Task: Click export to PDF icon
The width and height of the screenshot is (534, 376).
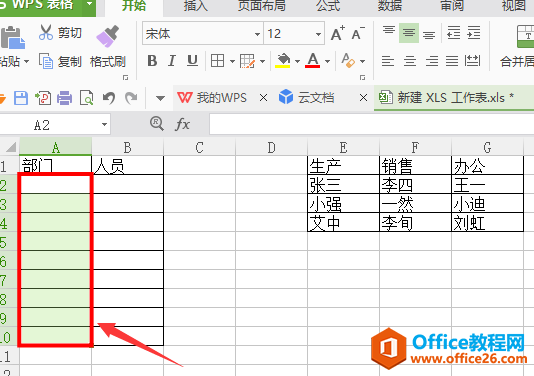Action: 43,98
